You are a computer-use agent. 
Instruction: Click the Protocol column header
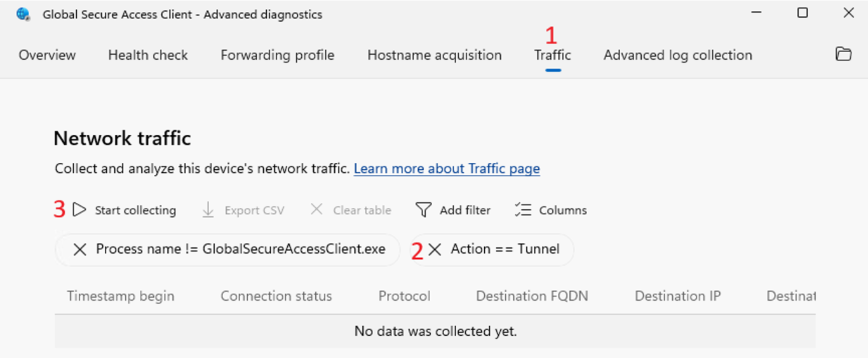405,296
